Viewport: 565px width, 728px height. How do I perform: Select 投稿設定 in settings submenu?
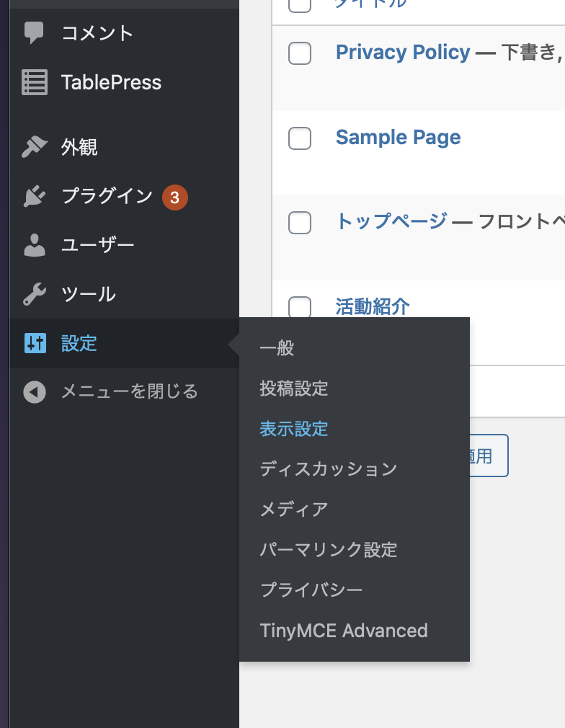[x=294, y=388]
